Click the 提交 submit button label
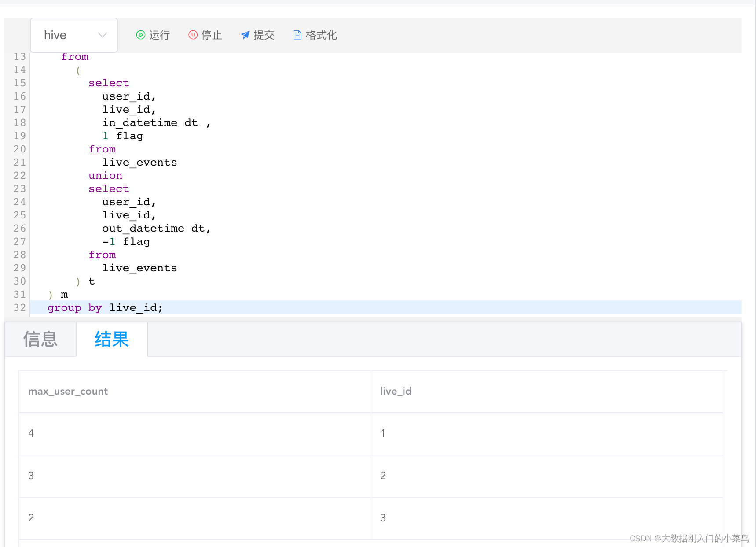Viewport: 756px width, 547px height. click(x=264, y=35)
